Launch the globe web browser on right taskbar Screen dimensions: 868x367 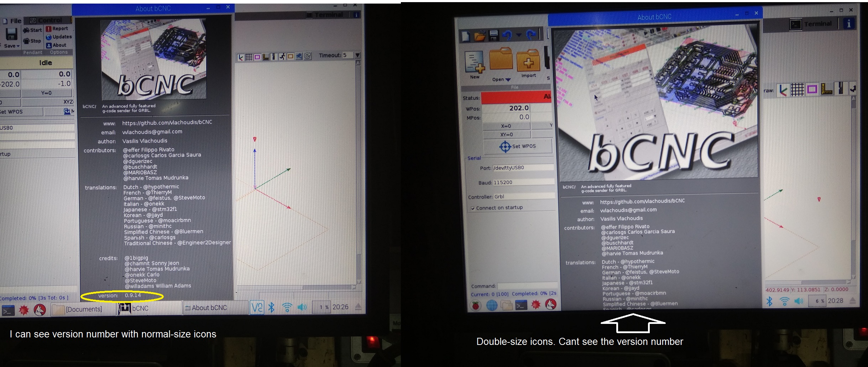pyautogui.click(x=492, y=305)
